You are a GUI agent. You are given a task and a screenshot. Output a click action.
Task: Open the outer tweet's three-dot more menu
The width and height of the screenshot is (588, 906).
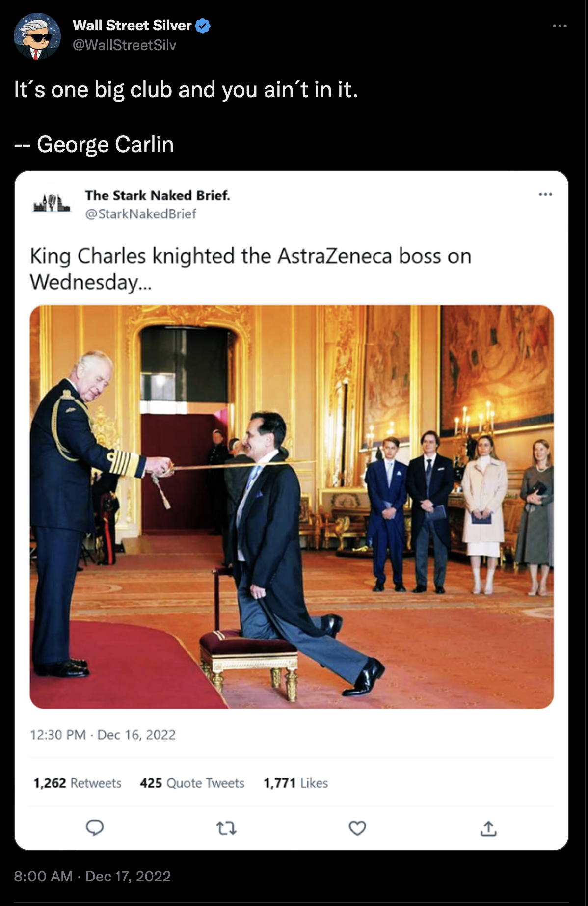(x=560, y=26)
